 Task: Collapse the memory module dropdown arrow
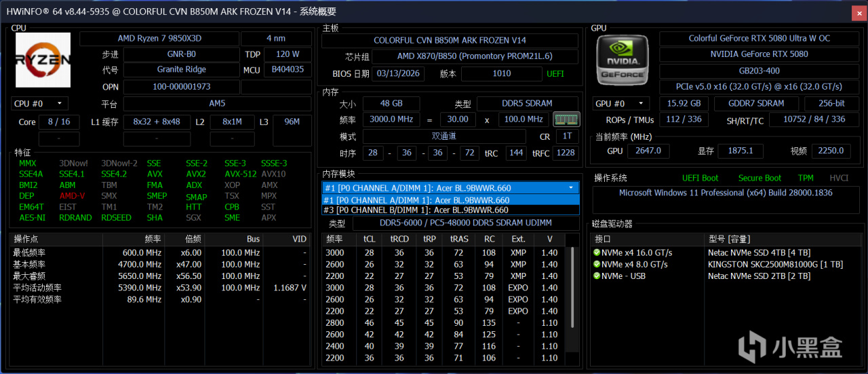(571, 187)
